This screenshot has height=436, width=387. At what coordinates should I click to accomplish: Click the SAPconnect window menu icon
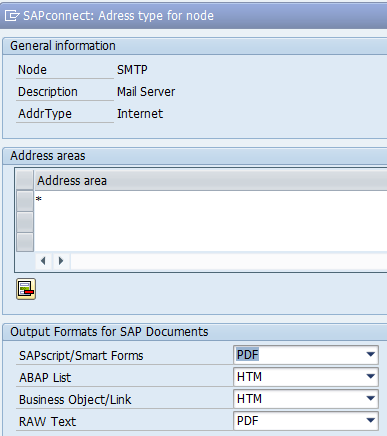click(x=11, y=15)
